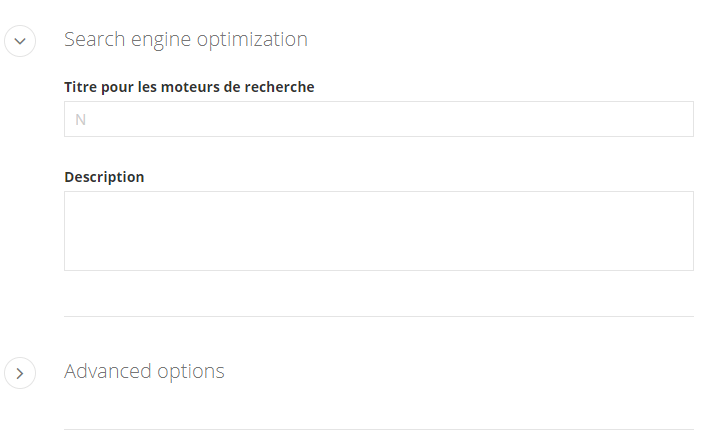Toggle SEO section using its arrow button

20,41
